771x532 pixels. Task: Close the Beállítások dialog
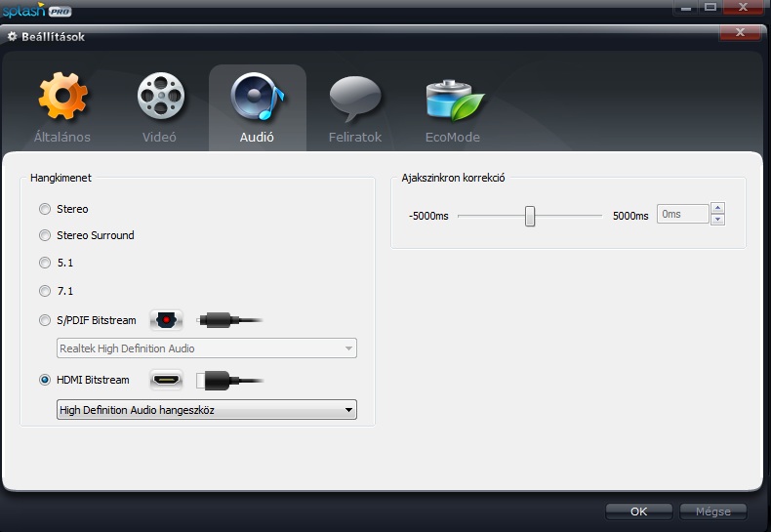740,32
